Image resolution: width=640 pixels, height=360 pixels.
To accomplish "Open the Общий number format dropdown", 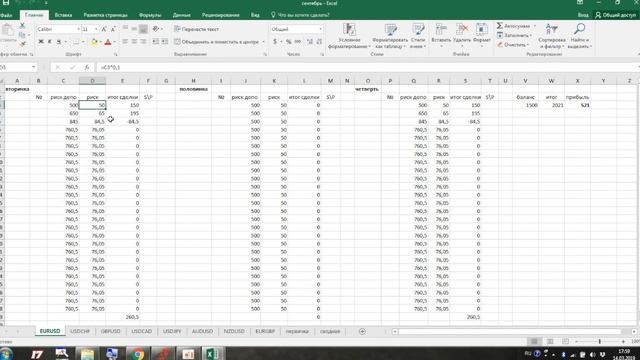I will click(320, 29).
